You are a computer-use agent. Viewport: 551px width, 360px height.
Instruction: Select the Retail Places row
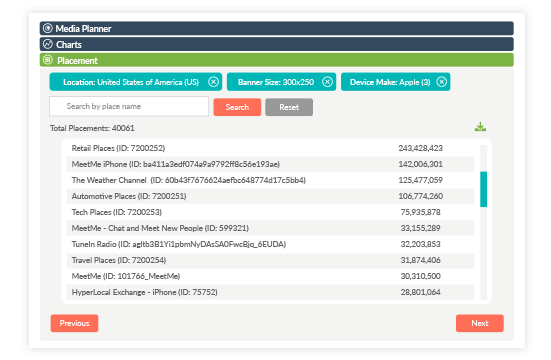(271, 148)
